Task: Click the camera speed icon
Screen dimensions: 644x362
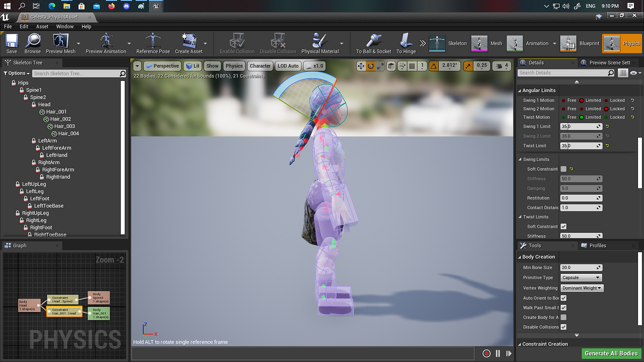Action: (501, 66)
